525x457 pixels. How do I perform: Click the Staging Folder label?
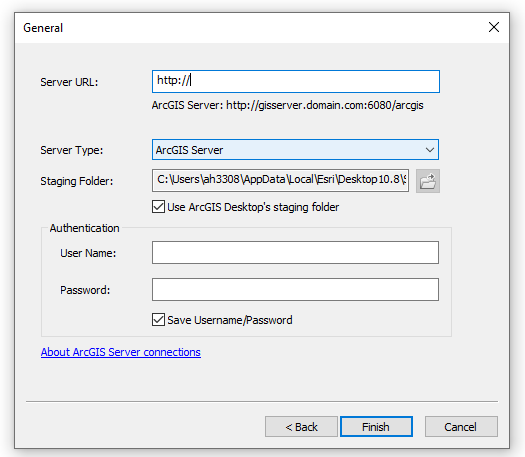coord(77,181)
